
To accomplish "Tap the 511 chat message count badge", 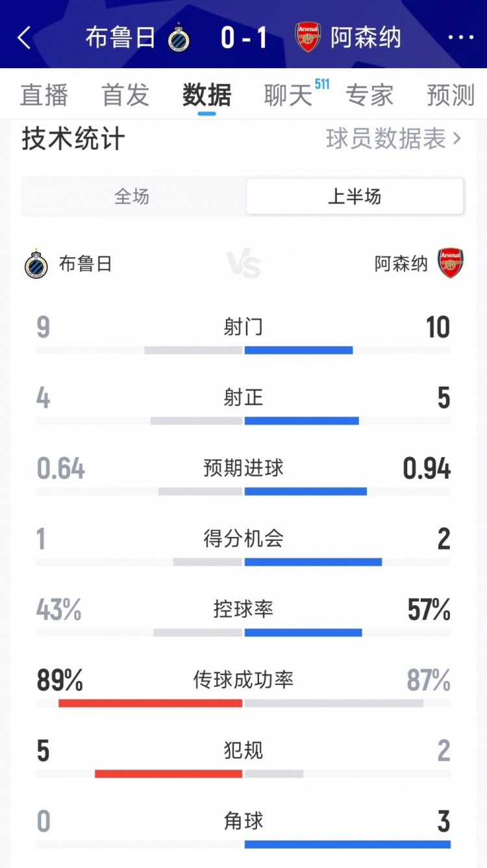I will coord(321,84).
